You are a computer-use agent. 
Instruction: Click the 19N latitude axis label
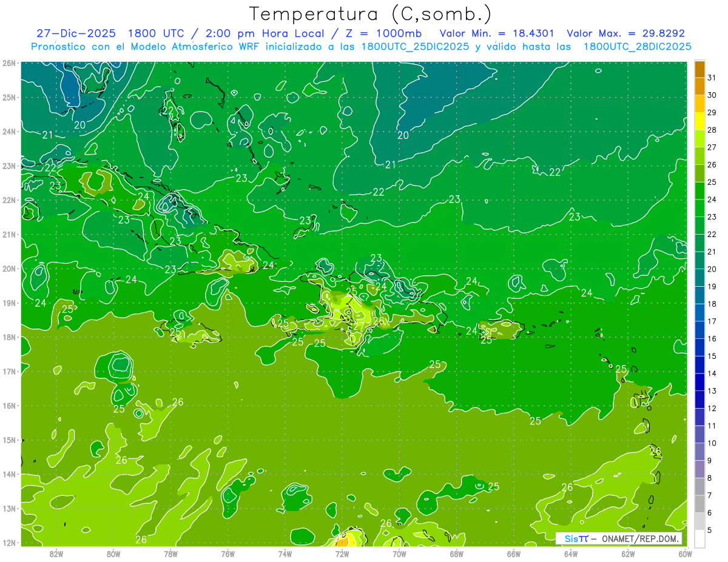point(9,303)
